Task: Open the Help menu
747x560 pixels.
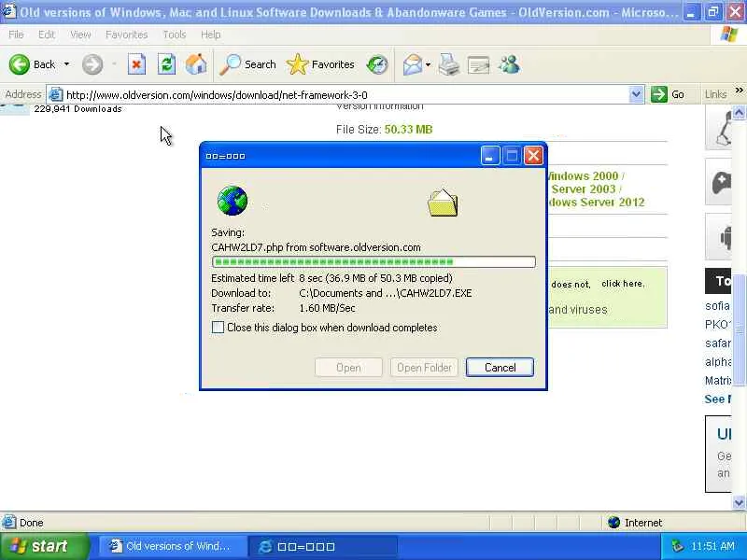Action: (210, 35)
